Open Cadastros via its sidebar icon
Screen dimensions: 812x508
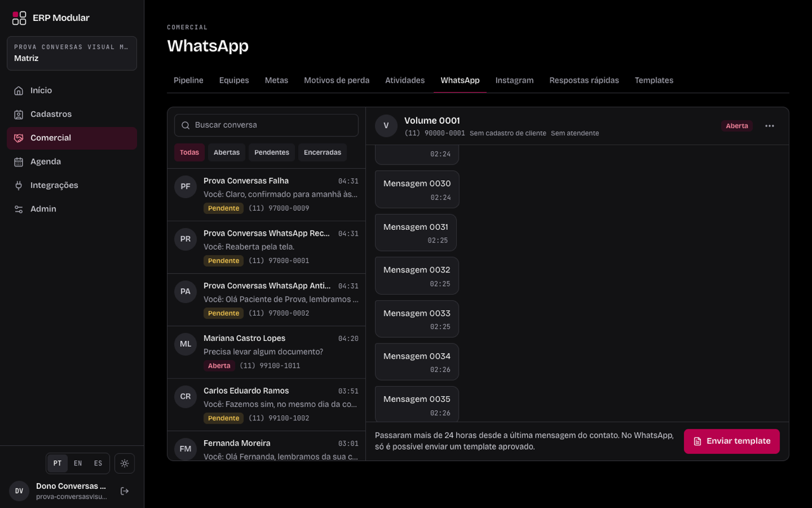(19, 114)
